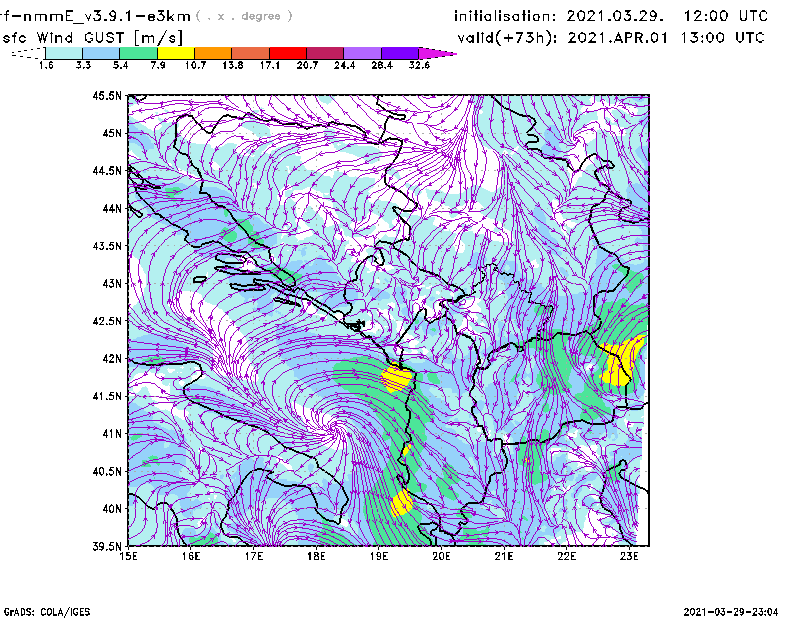Pick the violet swatch before 32.6 label
The width and height of the screenshot is (800, 618).
pyautogui.click(x=400, y=53)
